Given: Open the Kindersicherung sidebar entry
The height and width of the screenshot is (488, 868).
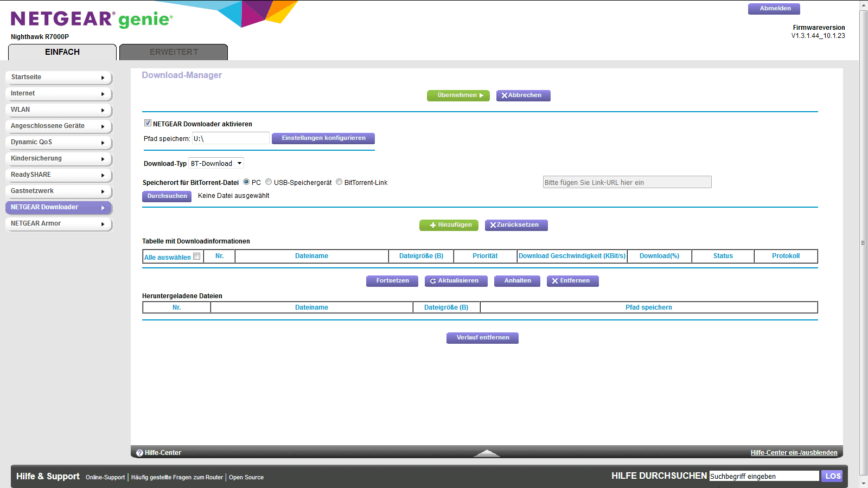Looking at the screenshot, I should (x=59, y=159).
